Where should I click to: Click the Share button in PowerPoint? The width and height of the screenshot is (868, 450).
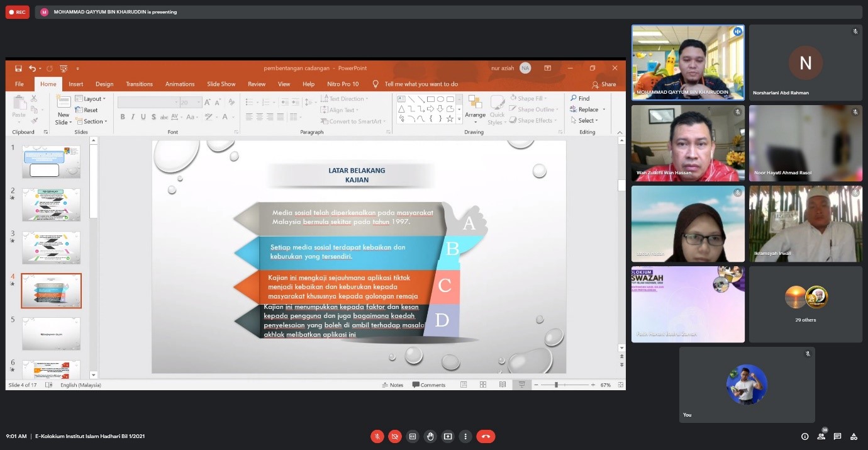point(604,84)
